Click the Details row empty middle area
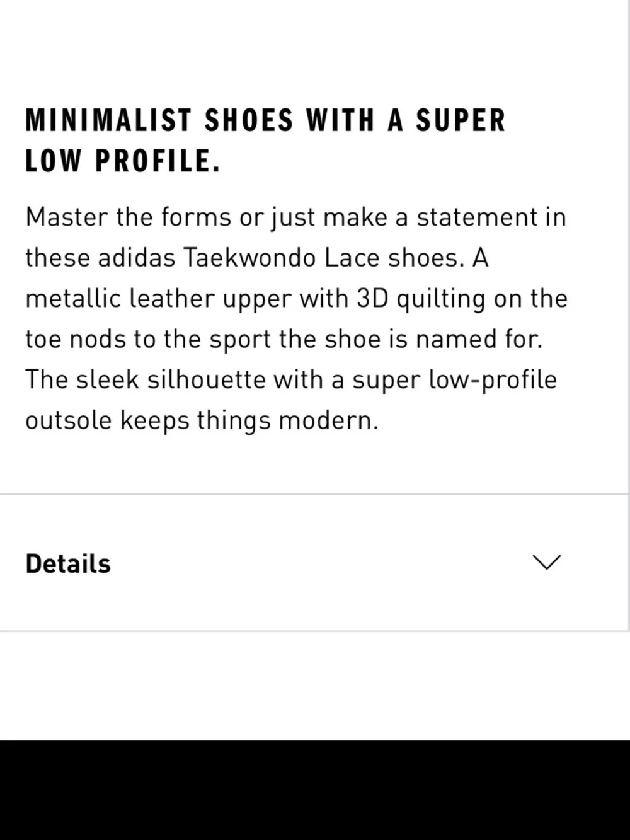Screen dimensions: 630x840 click(x=315, y=563)
